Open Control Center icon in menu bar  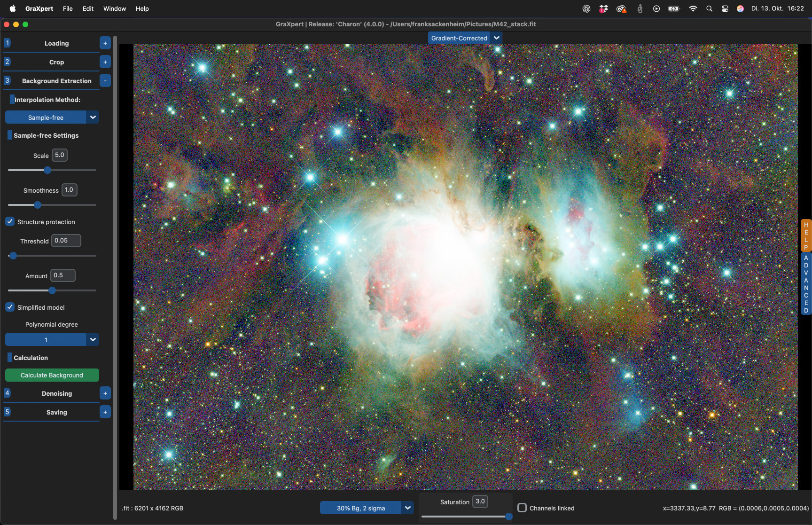click(x=725, y=8)
